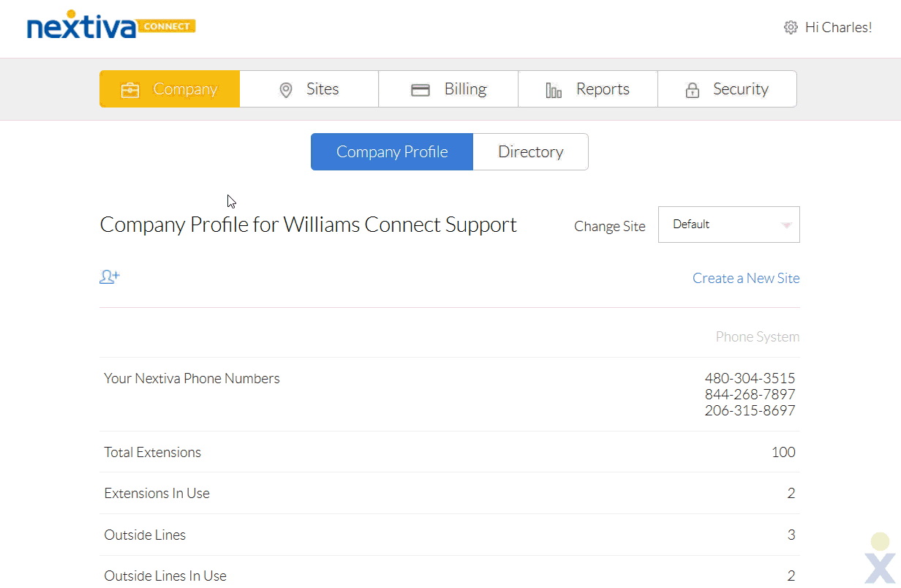Switch to the Directory tab
This screenshot has height=588, width=901.
(531, 151)
